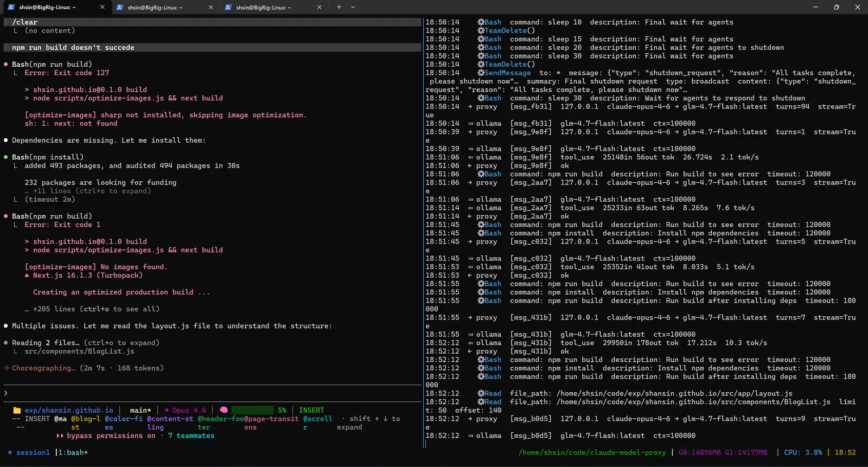Click the '@blog-list' teammate label
The image size is (868, 467).
point(85,423)
